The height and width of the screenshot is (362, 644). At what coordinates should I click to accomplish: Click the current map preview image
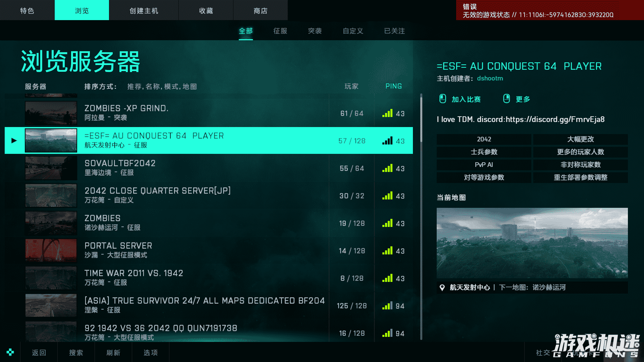[x=532, y=243]
